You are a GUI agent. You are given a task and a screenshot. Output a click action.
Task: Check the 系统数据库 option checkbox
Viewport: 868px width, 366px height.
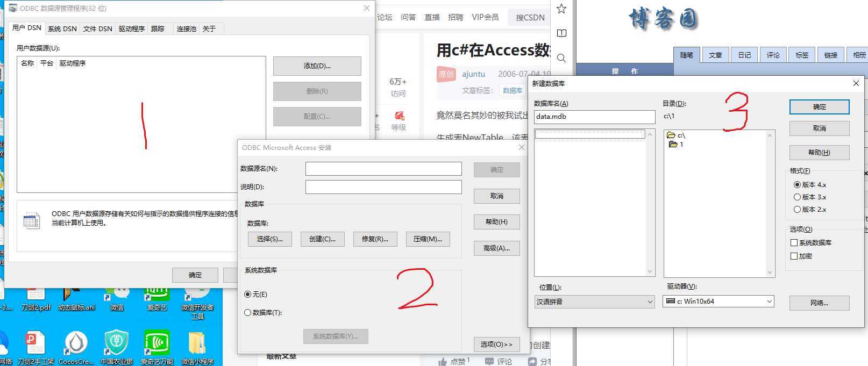pos(794,242)
